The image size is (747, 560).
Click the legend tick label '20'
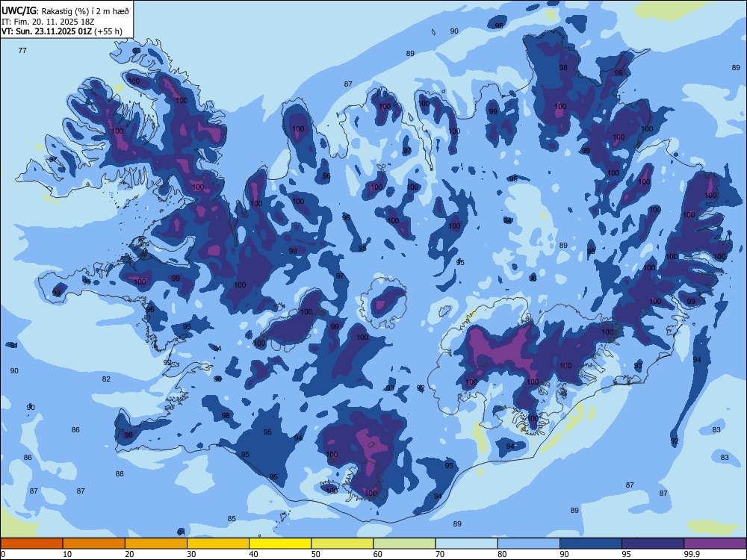pyautogui.click(x=129, y=554)
